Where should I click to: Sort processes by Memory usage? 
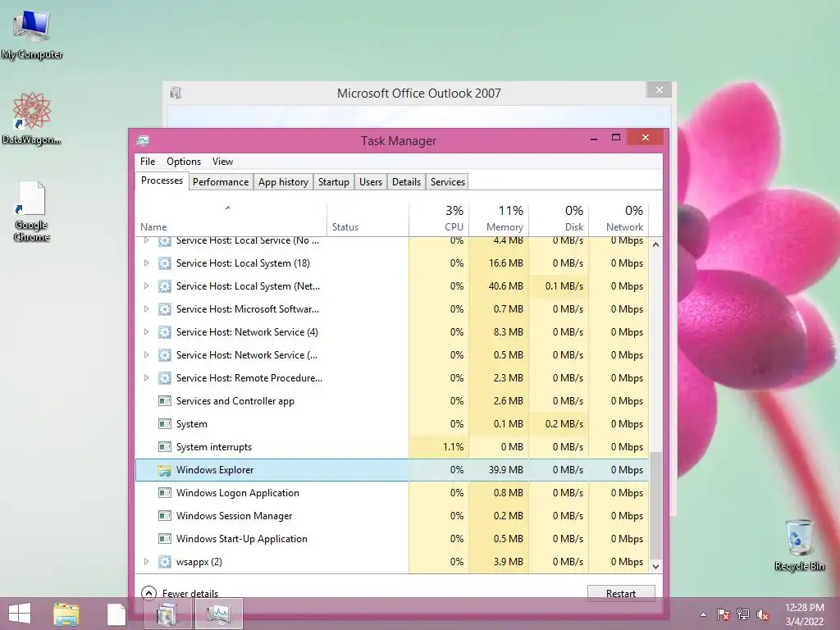tap(499, 219)
